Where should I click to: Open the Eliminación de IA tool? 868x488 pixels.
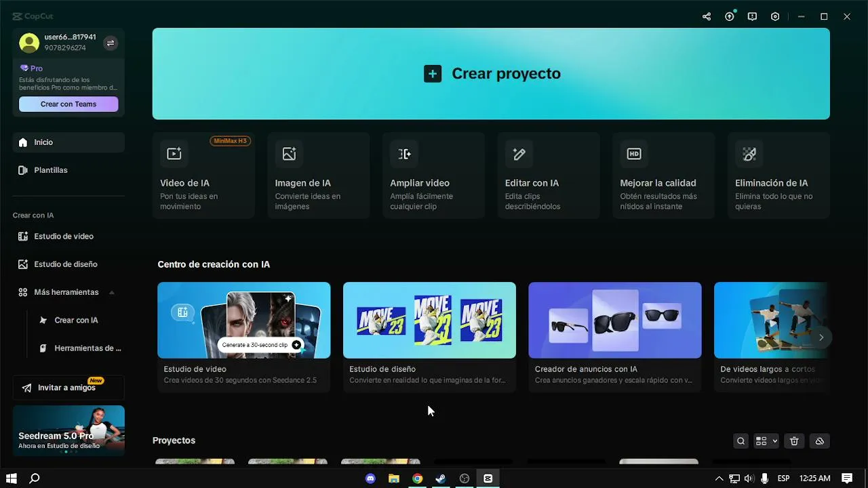pyautogui.click(x=778, y=176)
